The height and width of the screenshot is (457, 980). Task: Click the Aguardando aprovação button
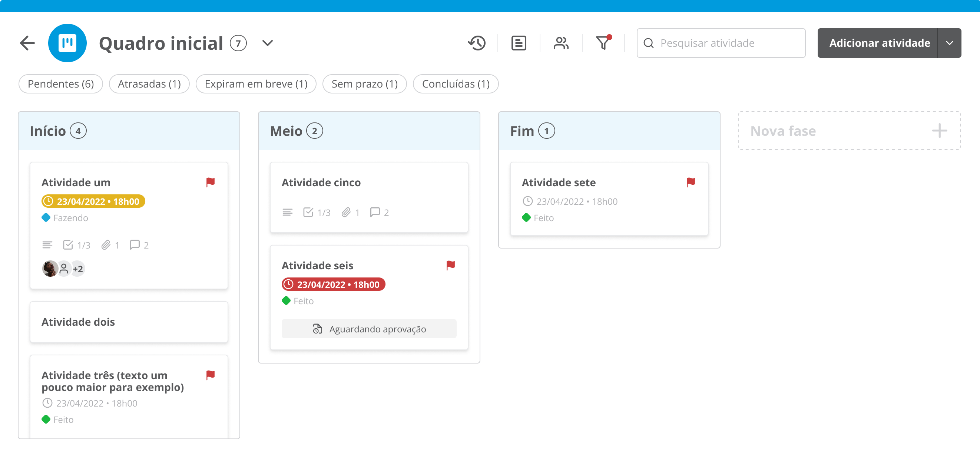[x=369, y=329]
